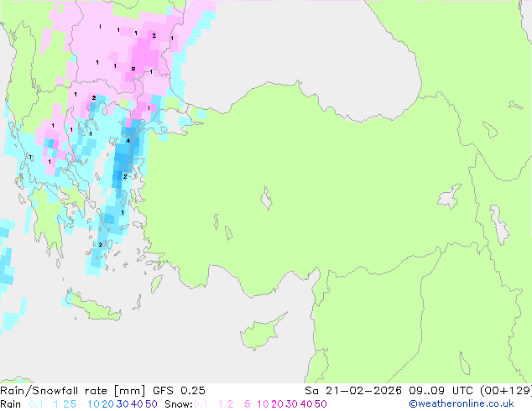The image size is (532, 411).
Task: Select the 0.1 value in Rain legend
Action: (36, 404)
